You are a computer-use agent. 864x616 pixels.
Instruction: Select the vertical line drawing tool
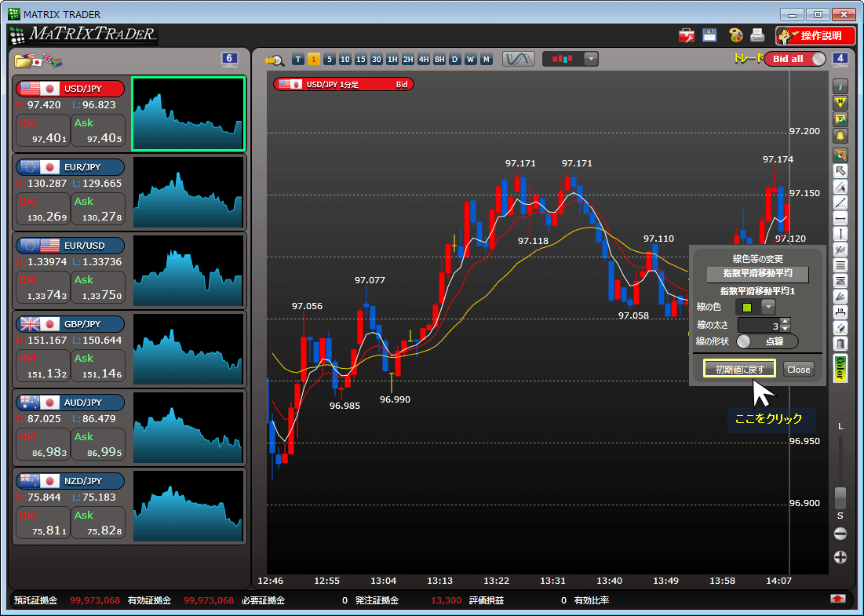[840, 234]
